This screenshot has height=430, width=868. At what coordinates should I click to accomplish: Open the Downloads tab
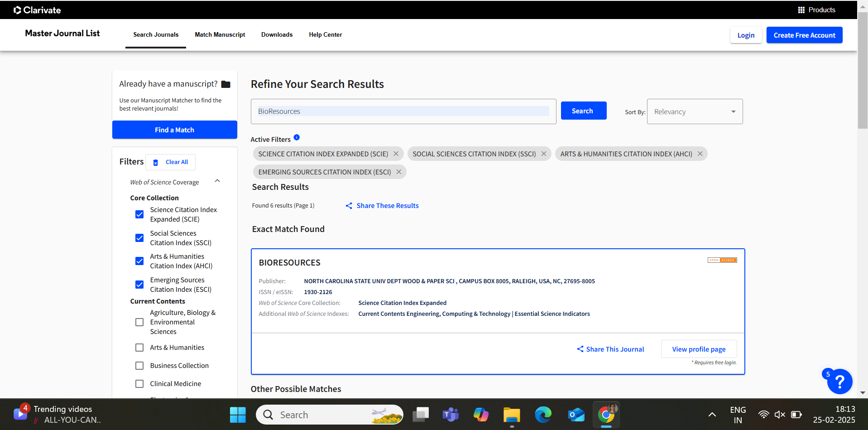tap(277, 35)
